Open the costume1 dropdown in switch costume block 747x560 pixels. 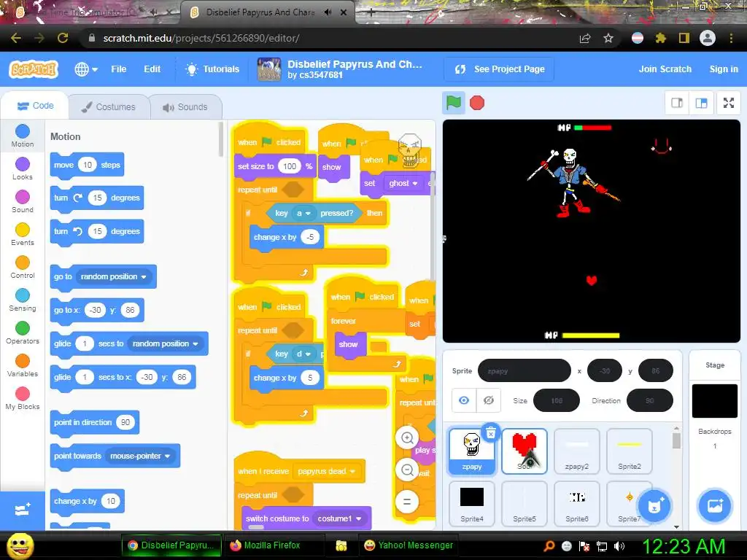coord(339,518)
